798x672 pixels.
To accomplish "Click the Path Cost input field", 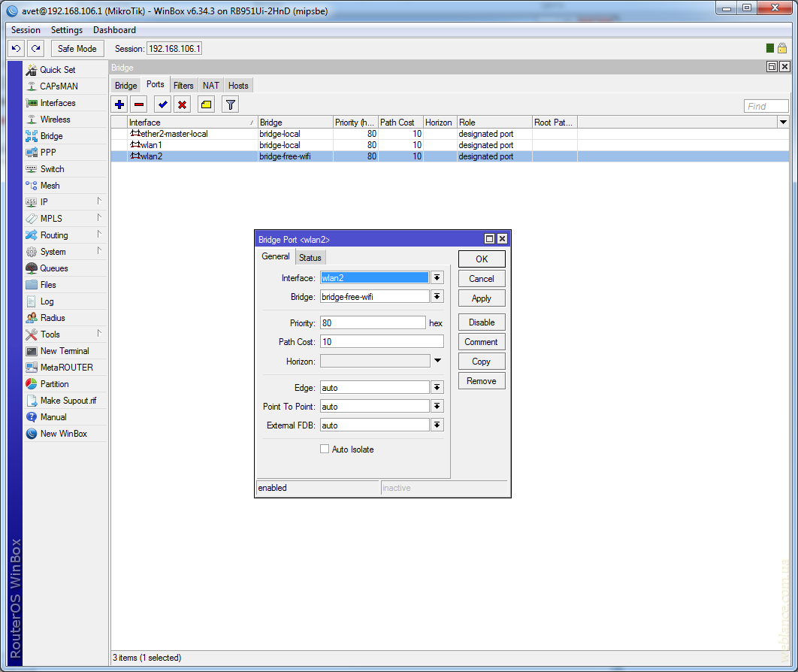I will [381, 341].
